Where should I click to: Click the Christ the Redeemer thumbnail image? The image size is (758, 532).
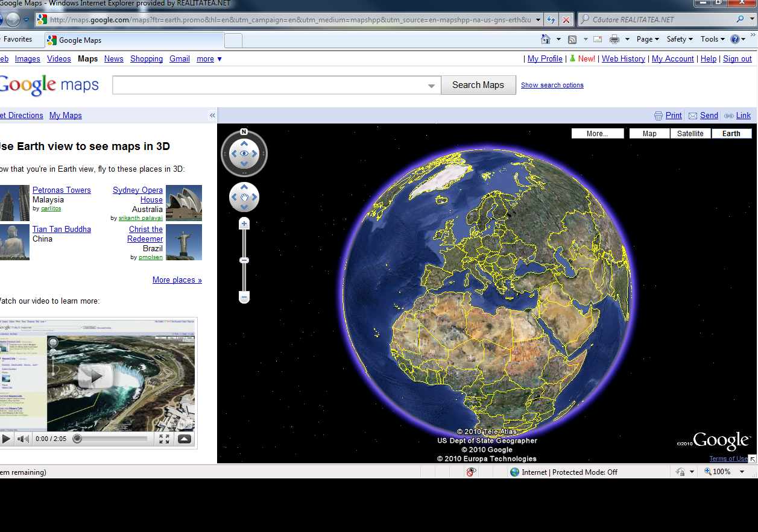point(184,242)
